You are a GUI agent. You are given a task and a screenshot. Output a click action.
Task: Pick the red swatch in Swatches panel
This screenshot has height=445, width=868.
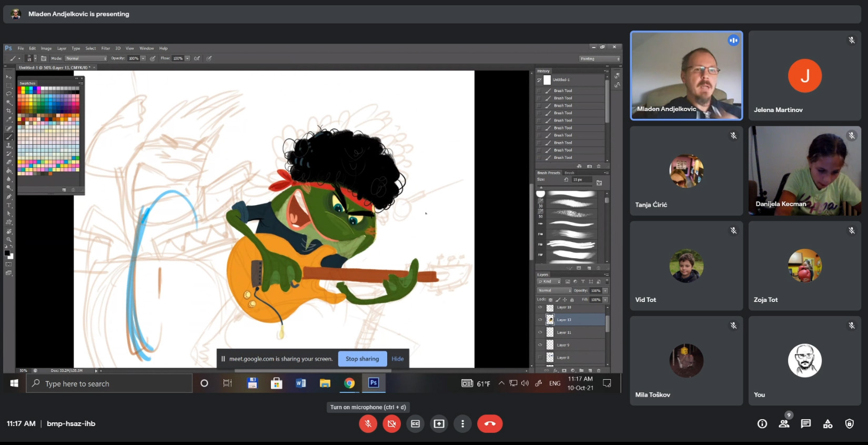click(x=19, y=89)
